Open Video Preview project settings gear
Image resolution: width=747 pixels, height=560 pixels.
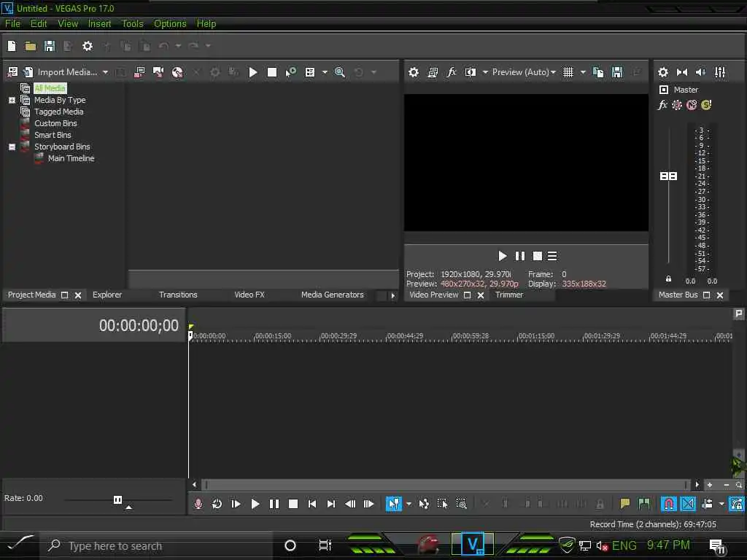414,72
